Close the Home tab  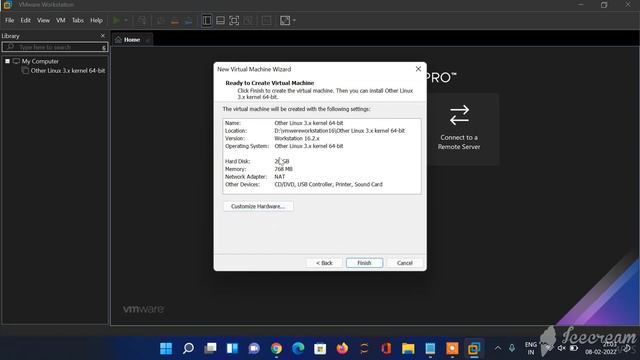pyautogui.click(x=147, y=40)
